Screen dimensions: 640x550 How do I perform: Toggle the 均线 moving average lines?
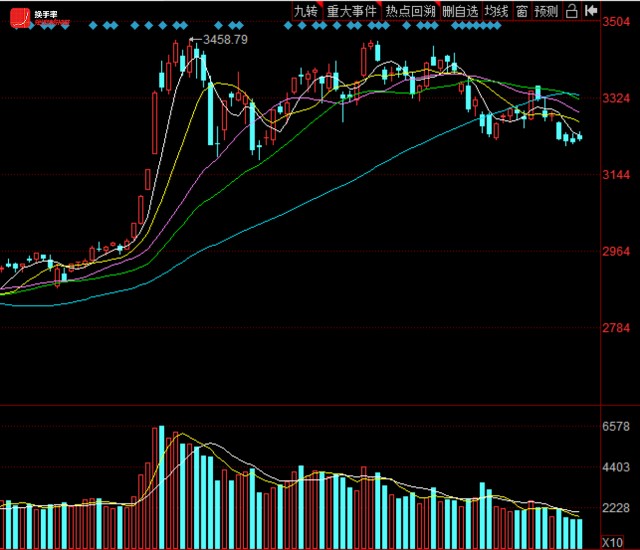tap(496, 11)
